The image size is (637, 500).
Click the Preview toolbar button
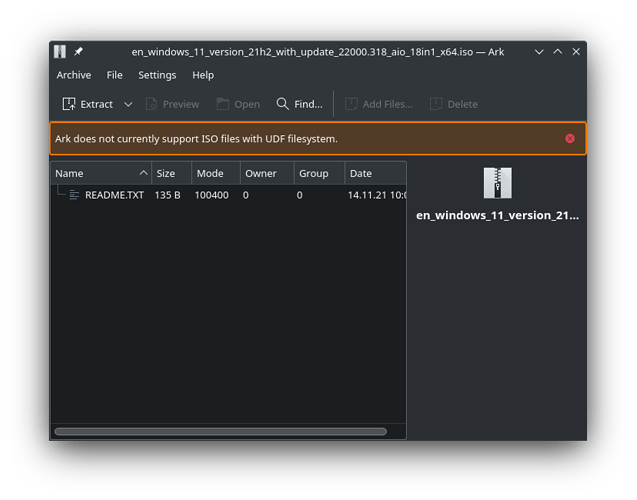tap(173, 104)
